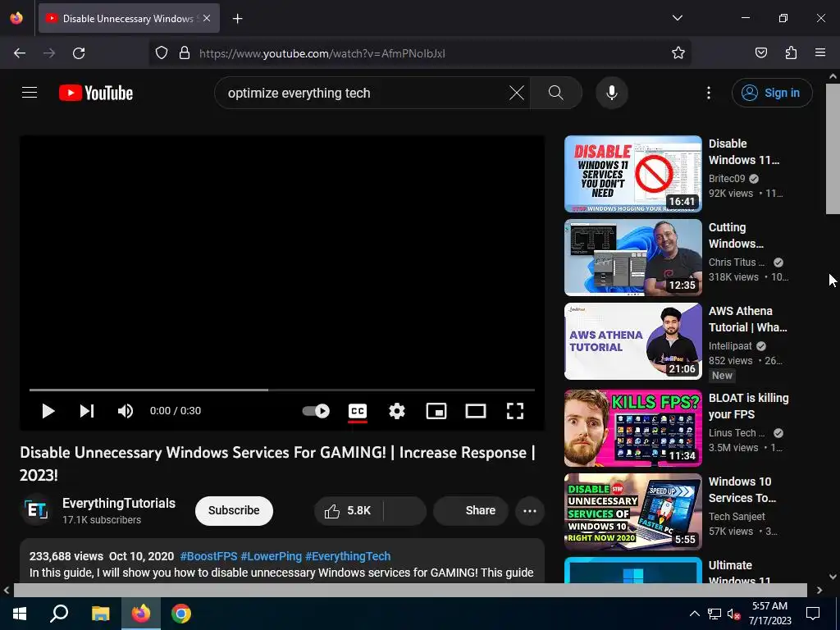The width and height of the screenshot is (840, 630).
Task: Open Windows notification center
Action: click(x=813, y=614)
